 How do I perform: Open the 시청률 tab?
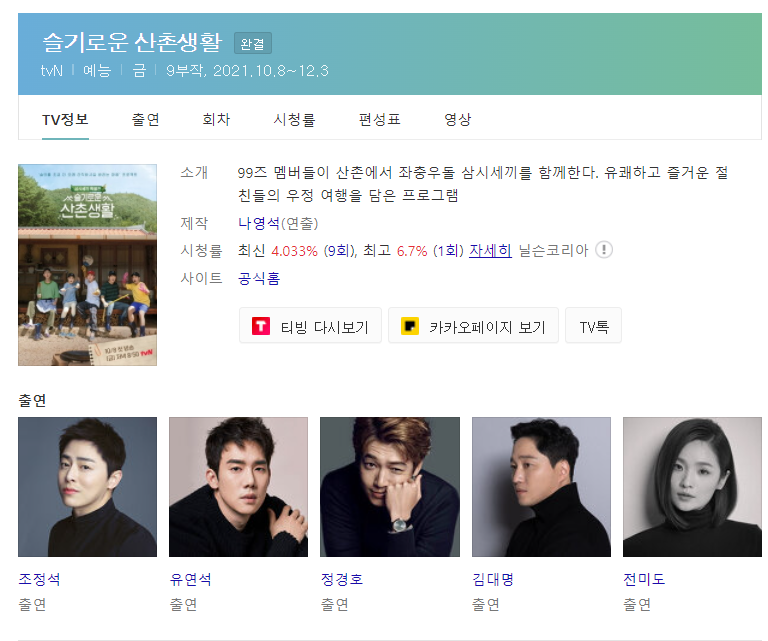click(x=294, y=119)
